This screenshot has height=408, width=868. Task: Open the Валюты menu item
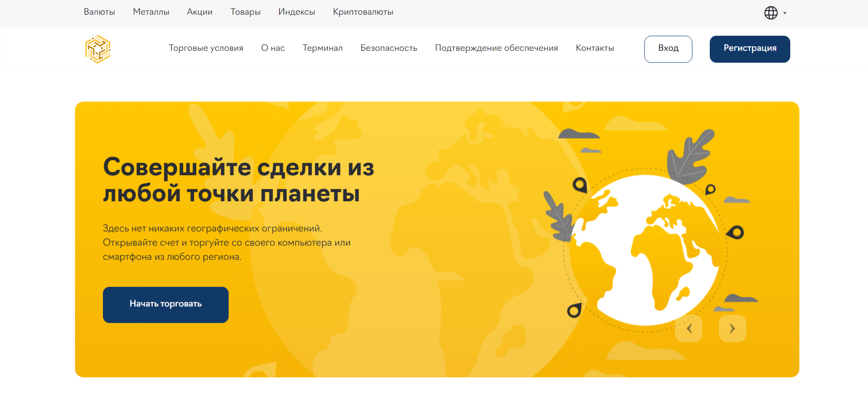tap(99, 12)
